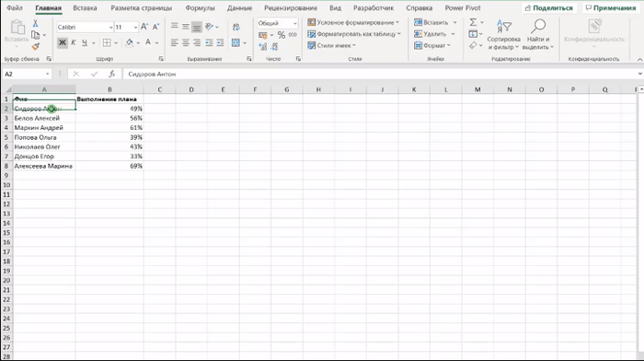Click the accounting currency format icon
The width and height of the screenshot is (644, 361).
point(263,35)
